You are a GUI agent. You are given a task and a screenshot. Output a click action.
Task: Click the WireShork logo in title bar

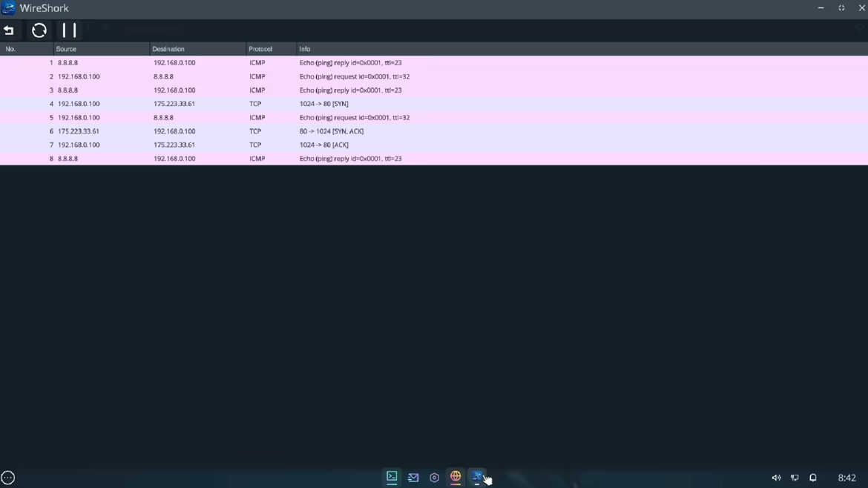pos(8,7)
